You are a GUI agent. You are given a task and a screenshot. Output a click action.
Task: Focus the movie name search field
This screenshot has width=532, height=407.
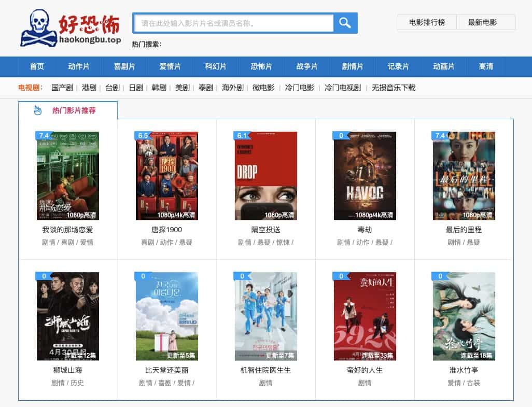click(233, 23)
